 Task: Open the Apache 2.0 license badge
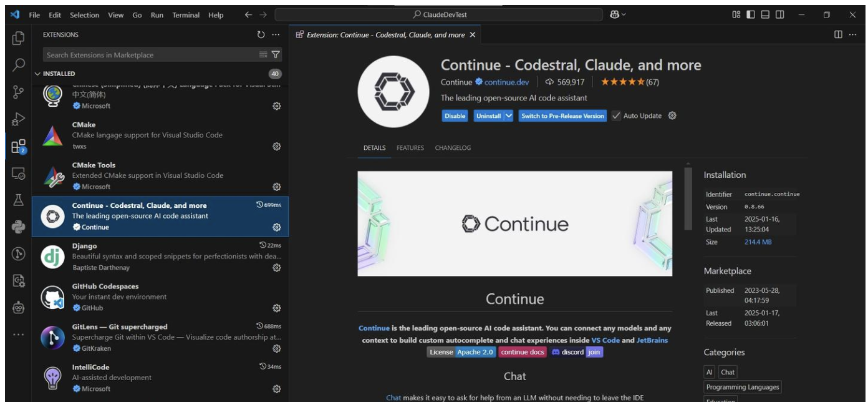click(x=461, y=352)
